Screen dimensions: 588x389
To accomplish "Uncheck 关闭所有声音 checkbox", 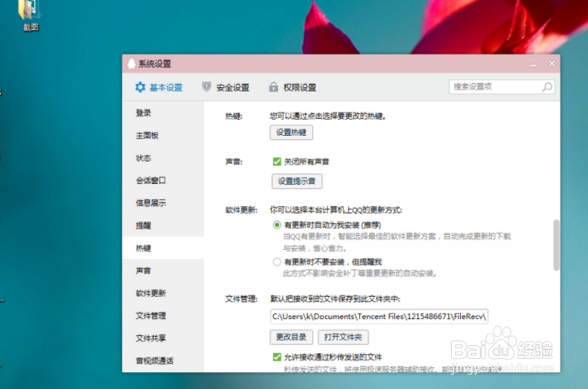I will (277, 161).
